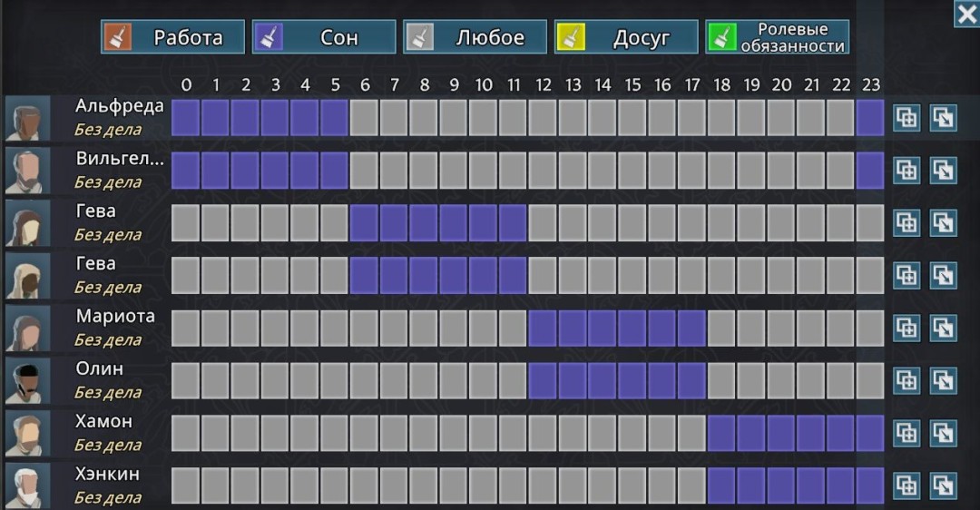The width and height of the screenshot is (980, 510).
Task: Select the Ролевые обязанности brush
Action: pyautogui.click(x=778, y=37)
